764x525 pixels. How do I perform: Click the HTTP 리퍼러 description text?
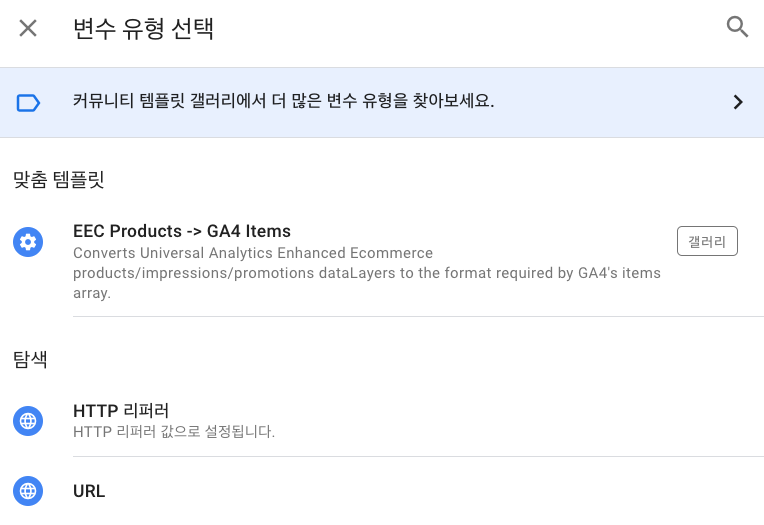click(174, 432)
